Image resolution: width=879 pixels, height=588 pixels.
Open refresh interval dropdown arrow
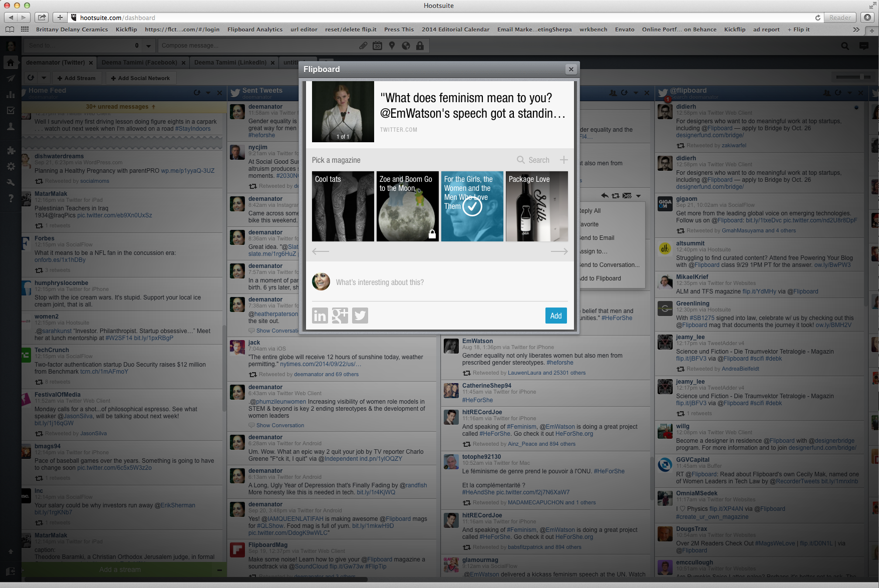point(44,78)
